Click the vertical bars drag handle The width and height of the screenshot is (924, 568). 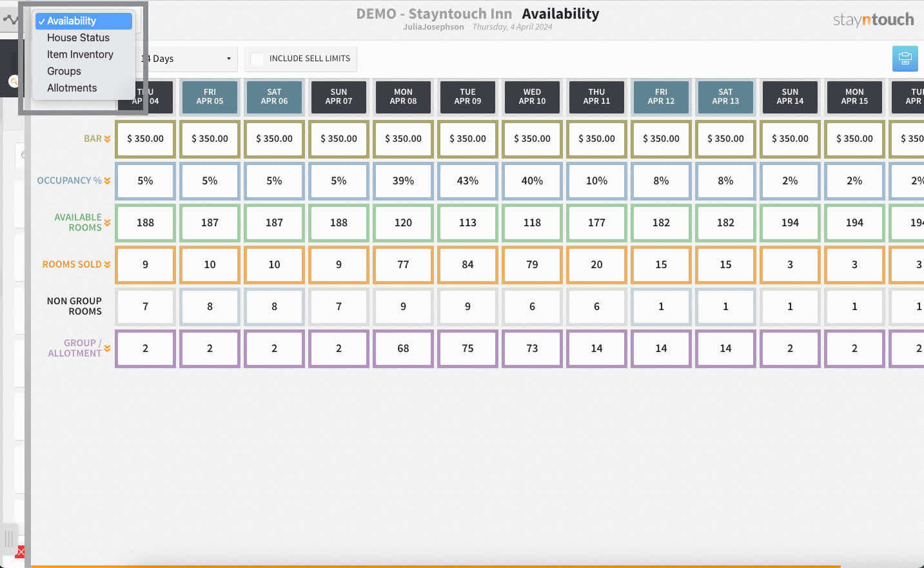(9, 540)
